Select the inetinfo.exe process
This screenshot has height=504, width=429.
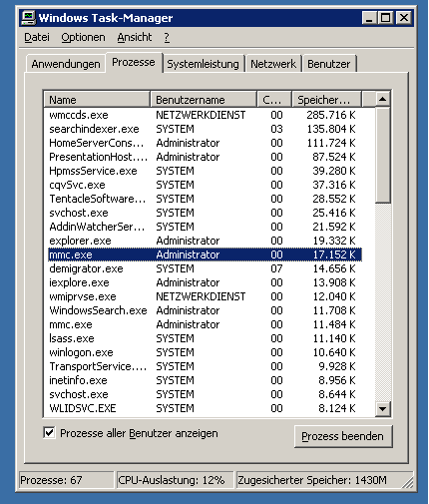205,380
